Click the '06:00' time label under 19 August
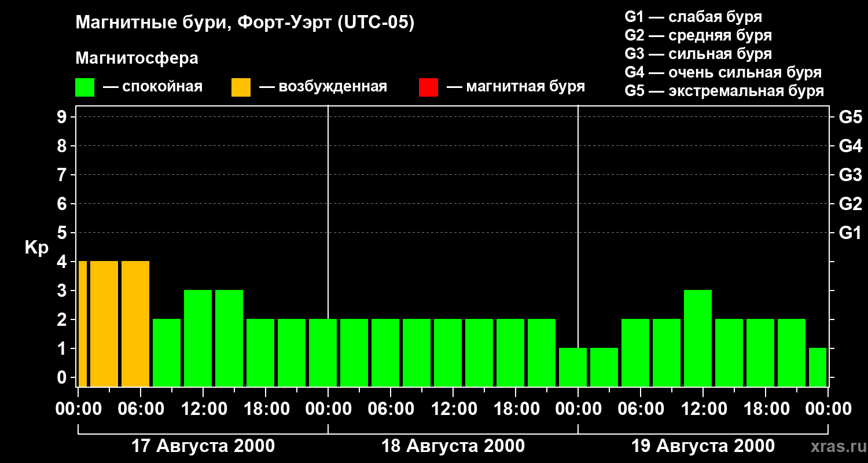 click(641, 409)
